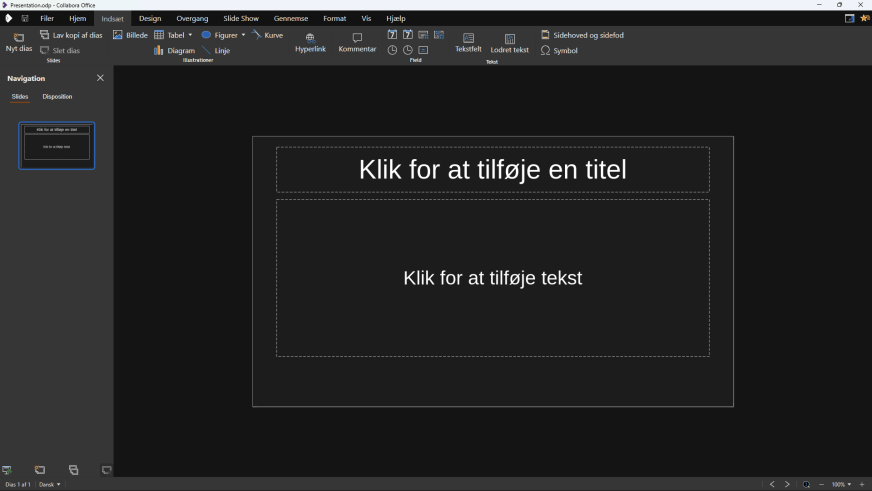
Task: Insert Lodret tekst vertical text box
Action: [x=509, y=42]
